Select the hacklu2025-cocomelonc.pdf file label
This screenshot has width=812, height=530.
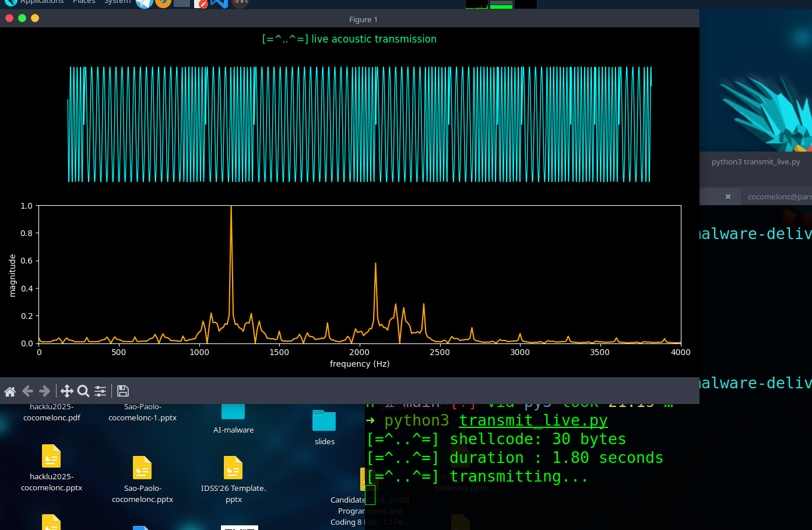click(52, 412)
